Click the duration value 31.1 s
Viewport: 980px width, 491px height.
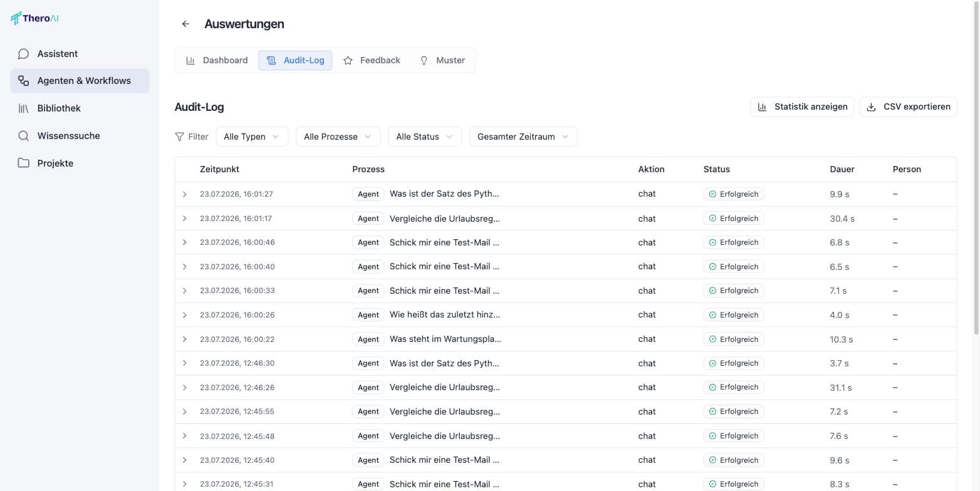pyautogui.click(x=841, y=388)
